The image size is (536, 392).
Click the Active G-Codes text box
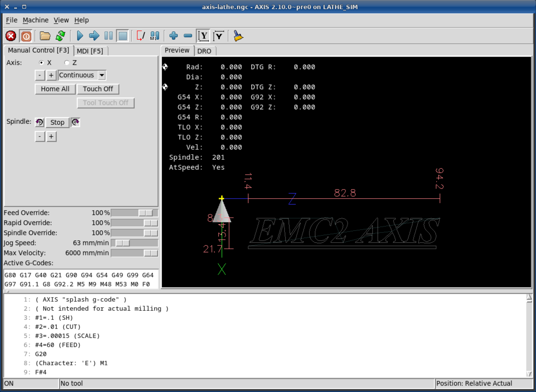(81, 279)
